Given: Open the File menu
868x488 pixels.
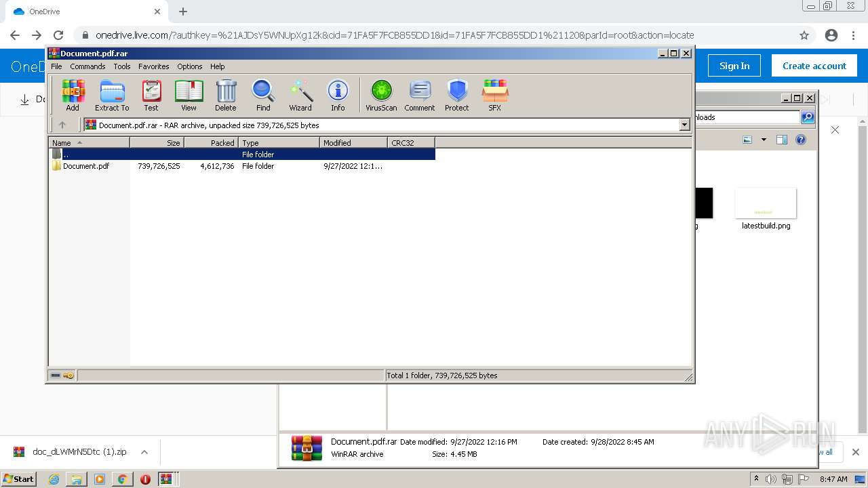Looking at the screenshot, I should point(56,66).
